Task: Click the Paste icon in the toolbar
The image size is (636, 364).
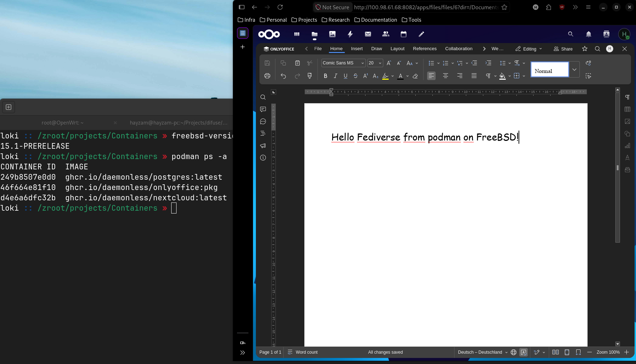Action: tap(298, 63)
